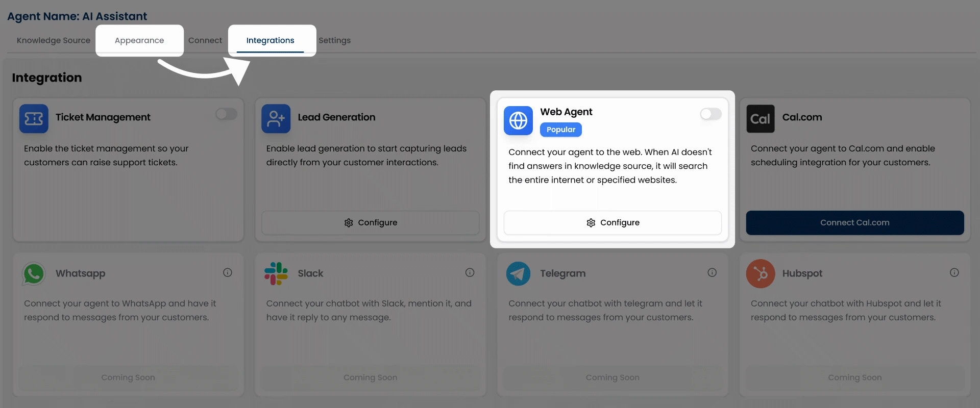Click the 'Cal.com' card title

tap(802, 117)
